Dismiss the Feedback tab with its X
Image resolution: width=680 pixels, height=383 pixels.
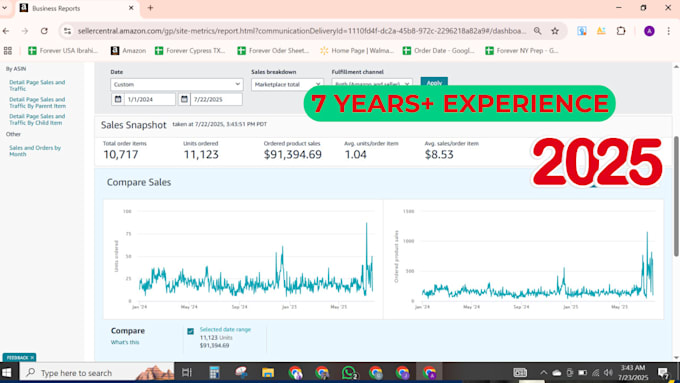tap(32, 357)
